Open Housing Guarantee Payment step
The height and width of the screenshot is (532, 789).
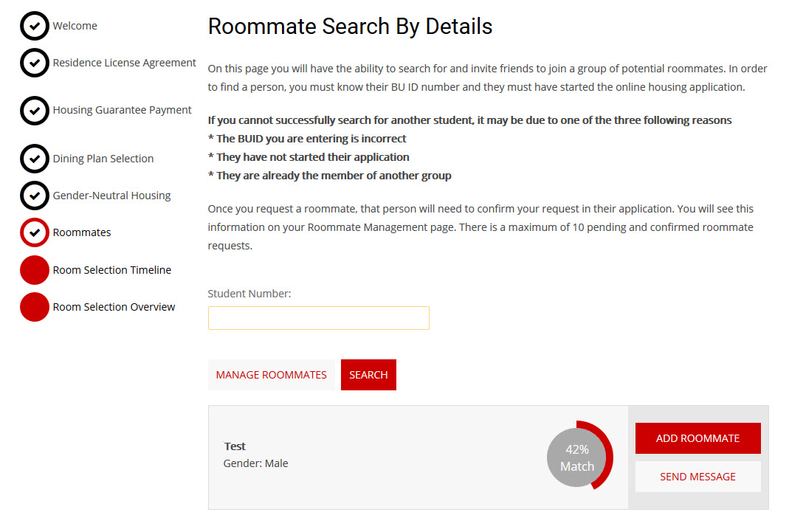tap(122, 110)
